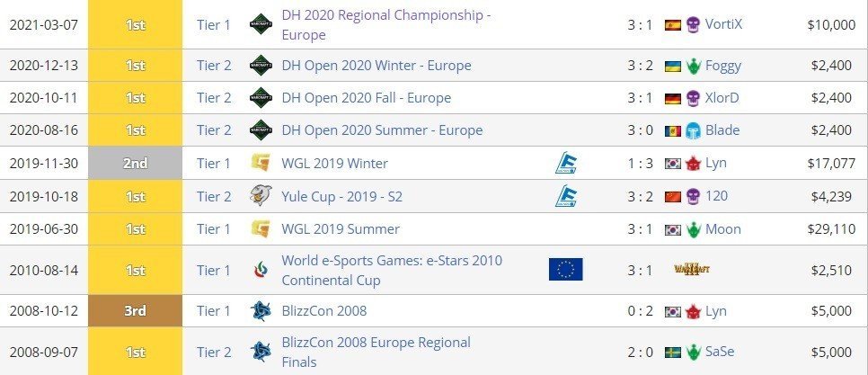This screenshot has width=868, height=375.
Task: Click the team logo in WGL 2019 Winter row
Action: pos(566,163)
